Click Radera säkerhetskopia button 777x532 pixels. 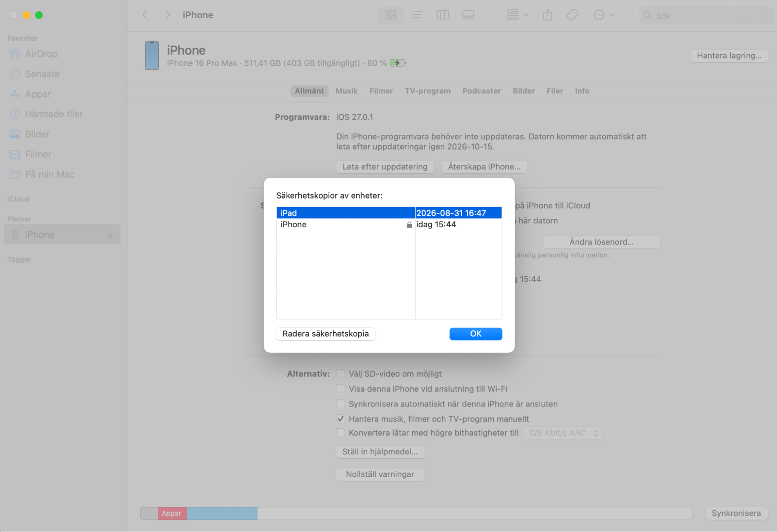click(325, 334)
